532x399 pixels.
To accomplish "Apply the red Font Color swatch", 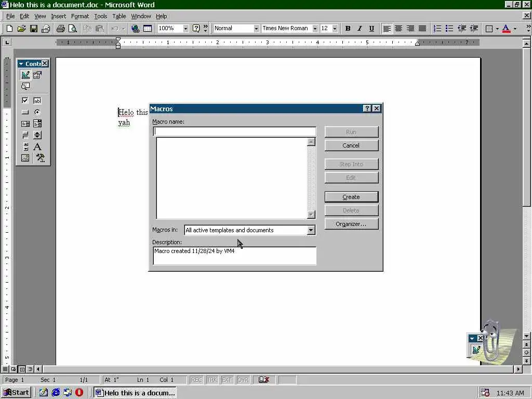I will tap(506, 29).
